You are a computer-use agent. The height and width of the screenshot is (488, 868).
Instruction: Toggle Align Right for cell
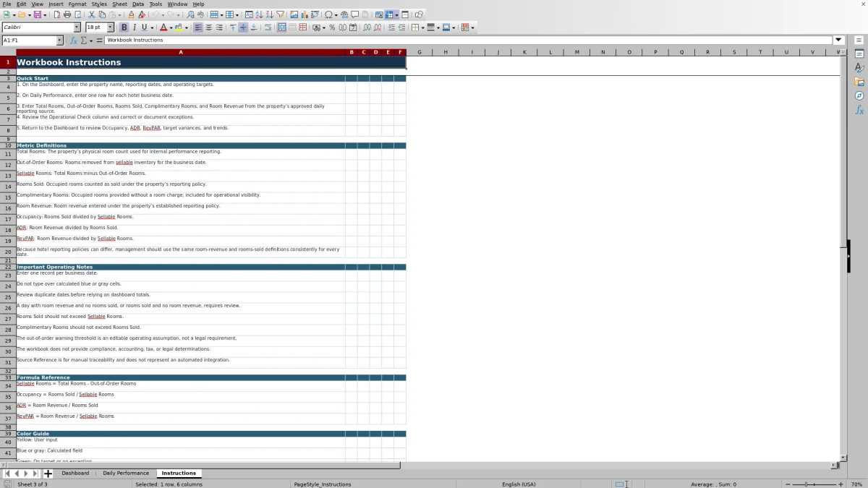tap(219, 27)
